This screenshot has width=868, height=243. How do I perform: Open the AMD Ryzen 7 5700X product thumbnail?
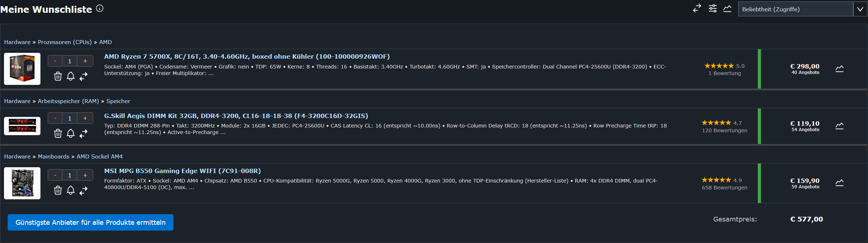pyautogui.click(x=22, y=69)
